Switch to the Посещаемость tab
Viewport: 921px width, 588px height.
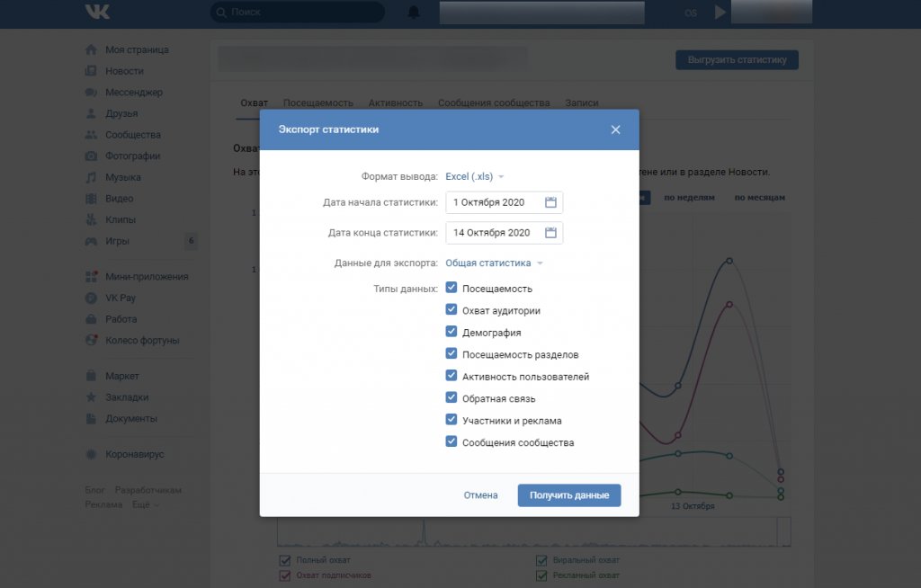[317, 103]
